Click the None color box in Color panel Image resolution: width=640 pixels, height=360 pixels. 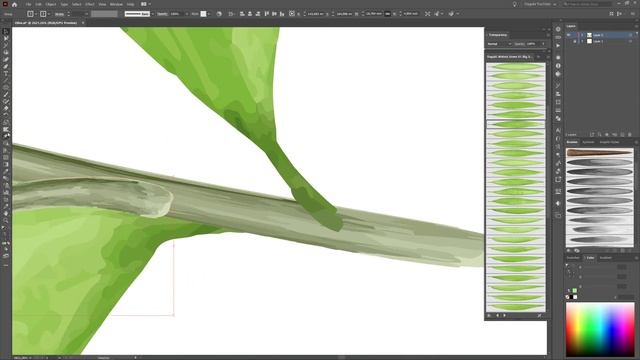click(x=567, y=297)
